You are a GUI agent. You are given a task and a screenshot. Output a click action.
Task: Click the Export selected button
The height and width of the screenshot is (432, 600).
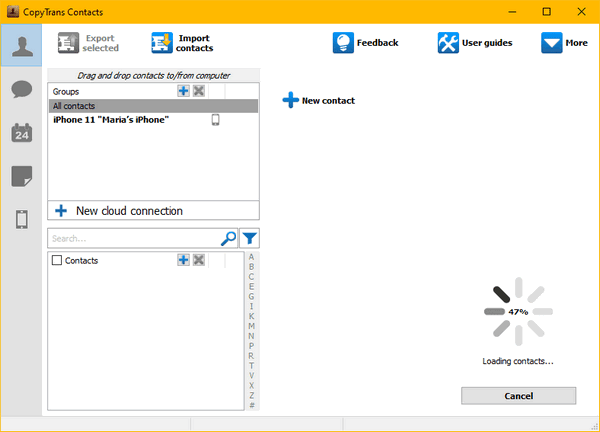click(x=88, y=43)
